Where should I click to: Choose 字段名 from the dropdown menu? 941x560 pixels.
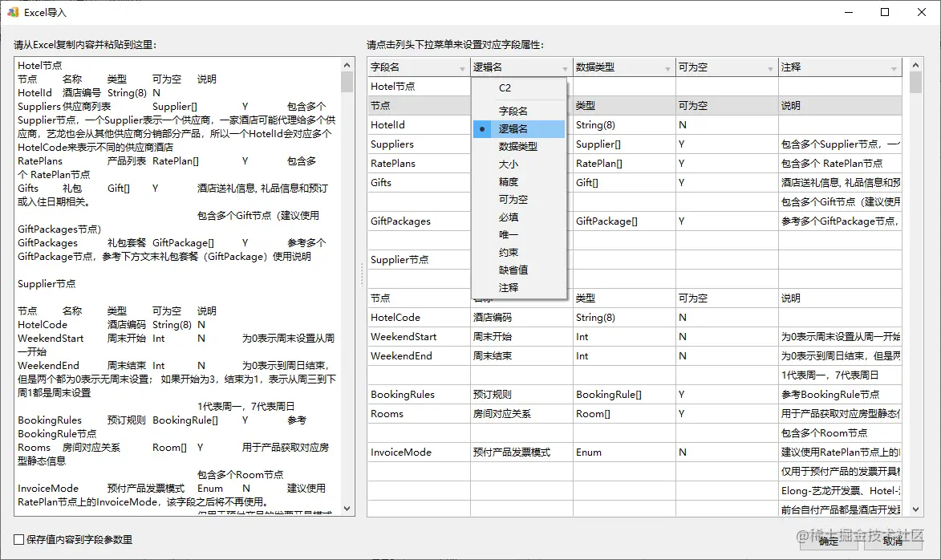point(519,111)
